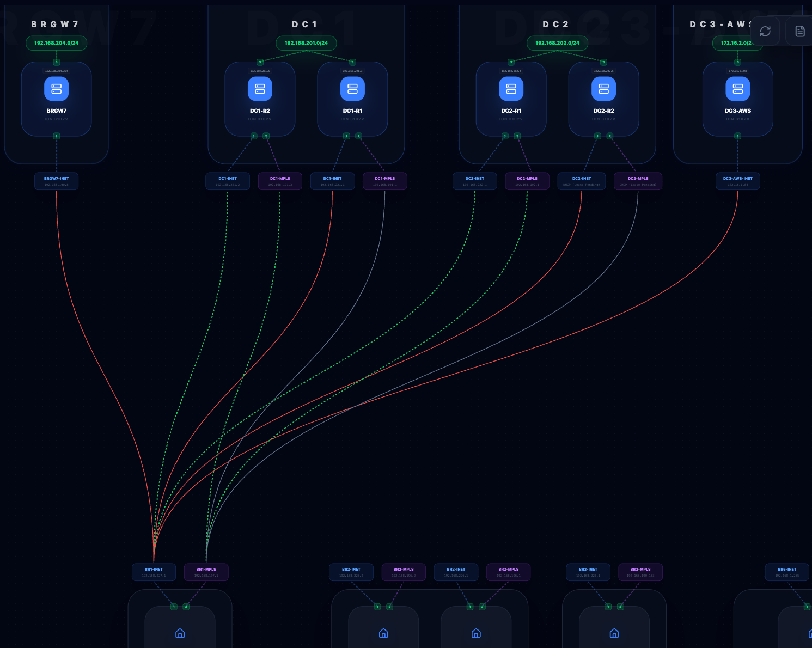
Task: Select port 2 badge on DC1-R2
Action: pos(266,136)
